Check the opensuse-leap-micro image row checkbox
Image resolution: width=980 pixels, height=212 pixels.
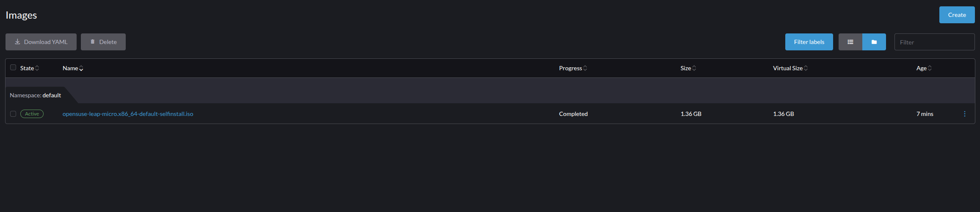[x=13, y=114]
